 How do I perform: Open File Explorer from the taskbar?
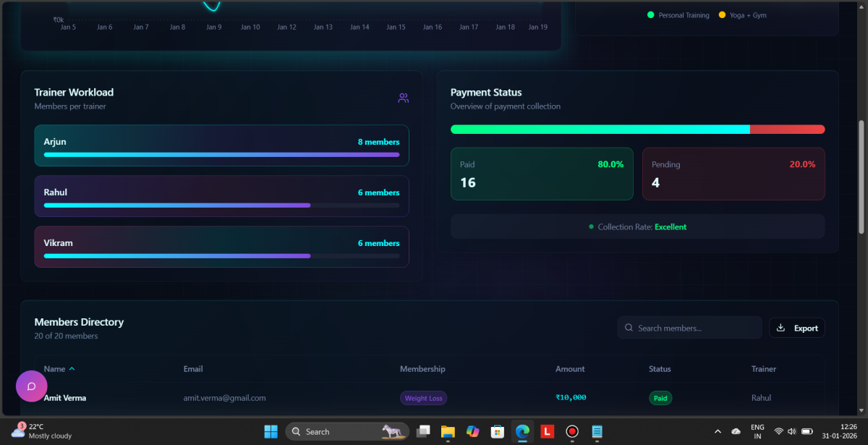click(448, 432)
